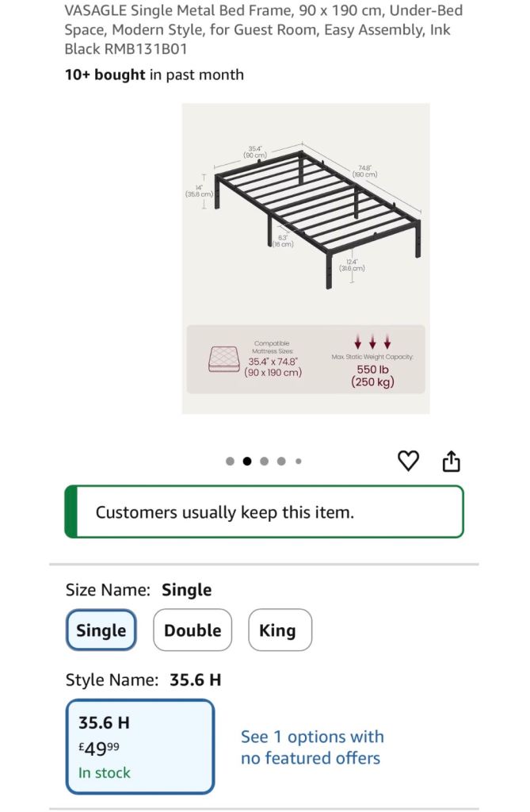The image size is (530, 812).
Task: Open the bed frame dimensions image
Action: click(305, 214)
